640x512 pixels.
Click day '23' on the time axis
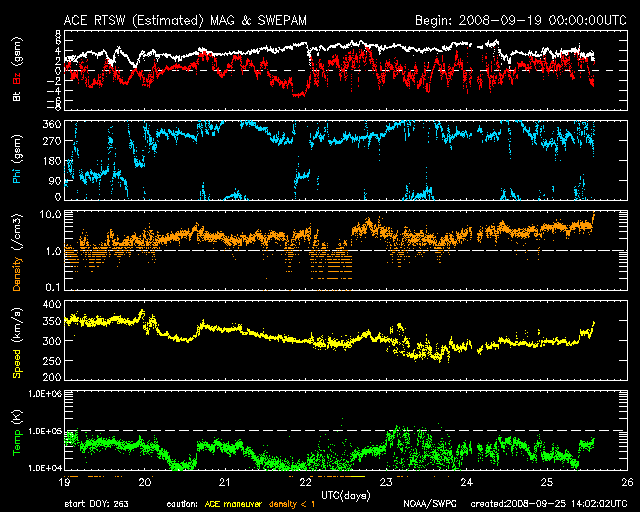click(386, 482)
